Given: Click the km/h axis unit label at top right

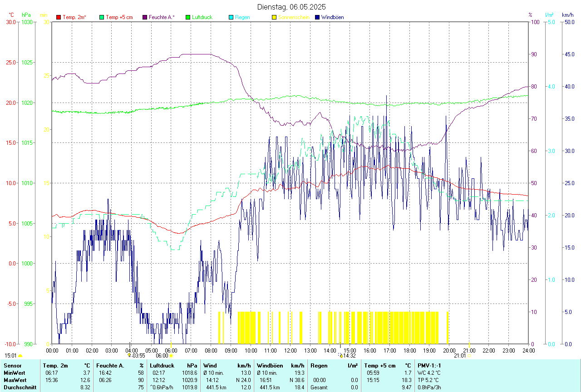Looking at the screenshot, I should pos(567,15).
